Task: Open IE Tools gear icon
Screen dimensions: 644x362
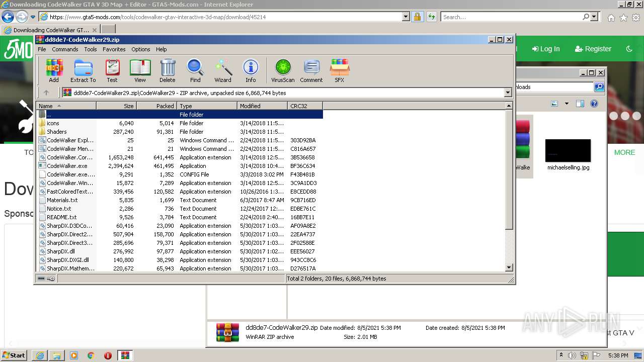Action: [x=635, y=18]
